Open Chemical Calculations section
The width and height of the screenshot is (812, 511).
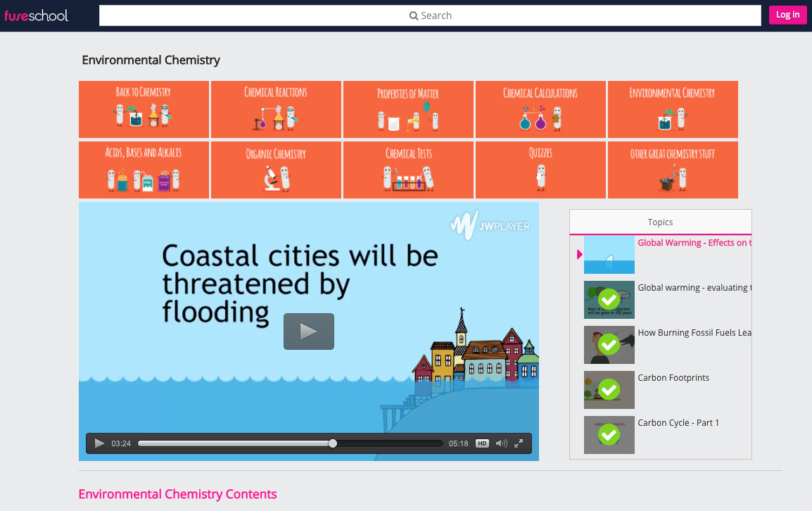(x=540, y=109)
